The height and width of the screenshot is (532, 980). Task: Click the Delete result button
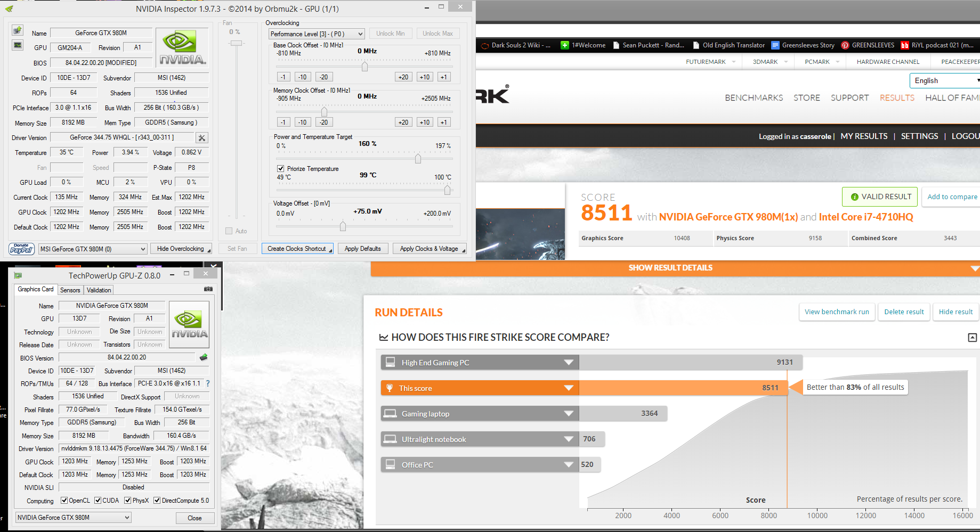[x=904, y=312]
